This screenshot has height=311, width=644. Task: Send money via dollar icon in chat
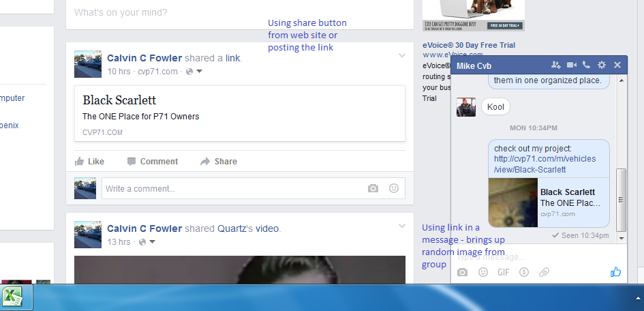(523, 272)
